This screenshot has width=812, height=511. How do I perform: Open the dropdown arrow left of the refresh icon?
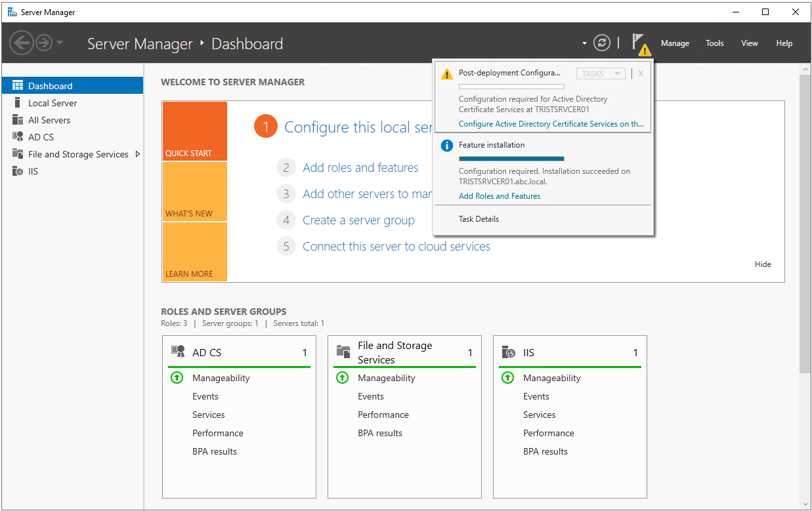coord(584,44)
